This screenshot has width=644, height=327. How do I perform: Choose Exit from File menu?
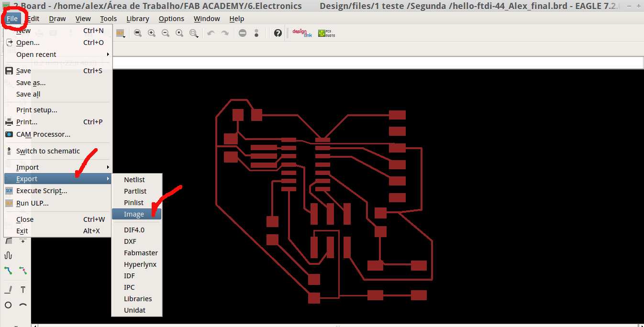(57, 231)
